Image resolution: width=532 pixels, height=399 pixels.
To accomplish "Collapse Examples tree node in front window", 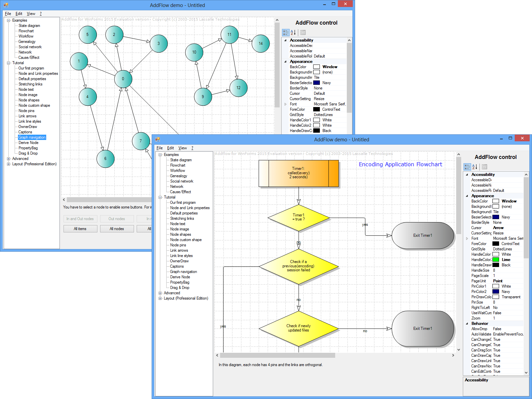I will coord(160,155).
